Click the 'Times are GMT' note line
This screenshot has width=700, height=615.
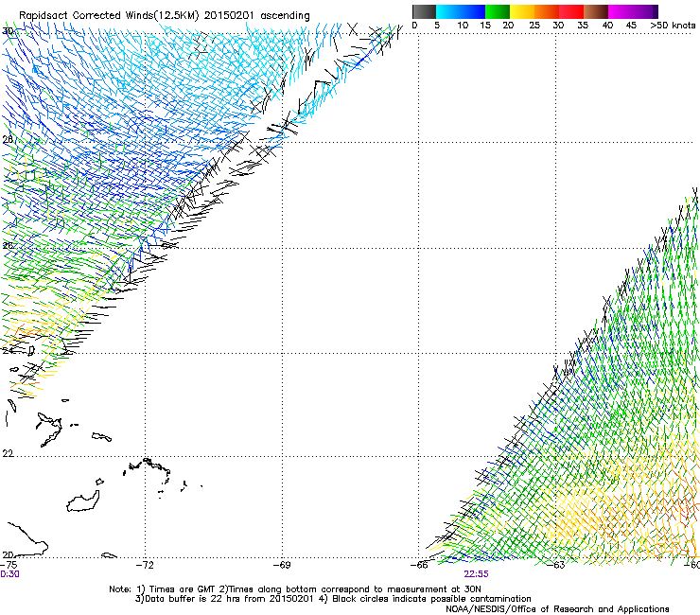point(295,589)
